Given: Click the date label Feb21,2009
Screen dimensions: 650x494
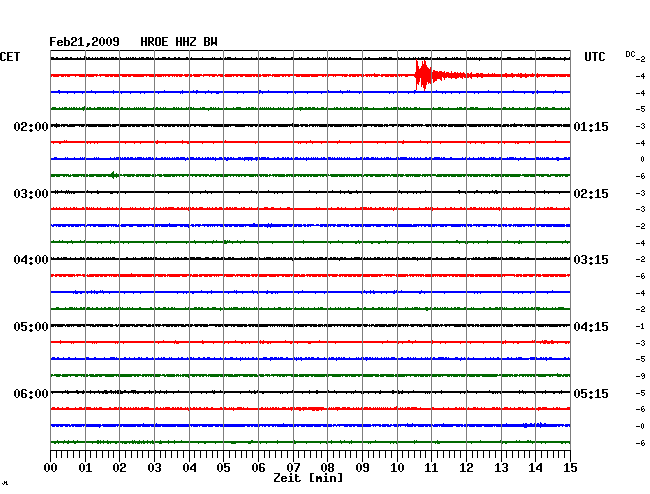Looking at the screenshot, I should point(84,42).
